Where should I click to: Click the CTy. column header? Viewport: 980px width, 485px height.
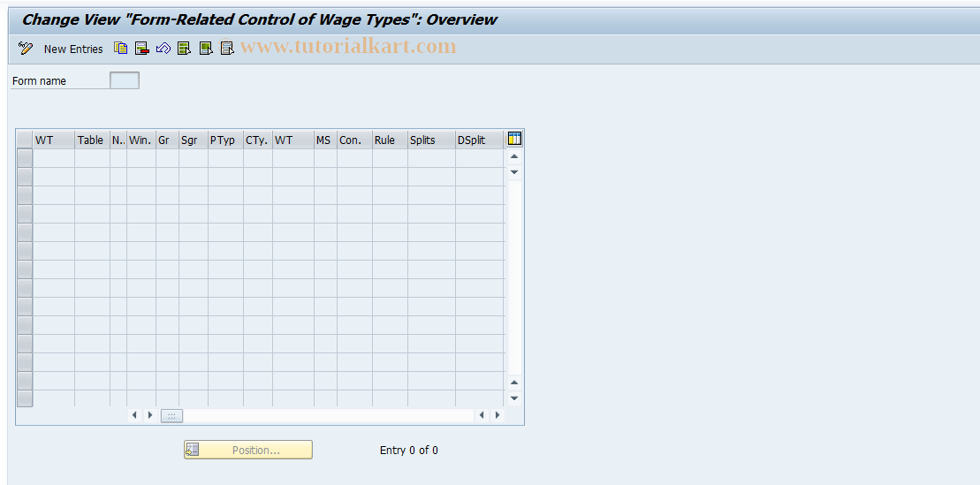(258, 140)
